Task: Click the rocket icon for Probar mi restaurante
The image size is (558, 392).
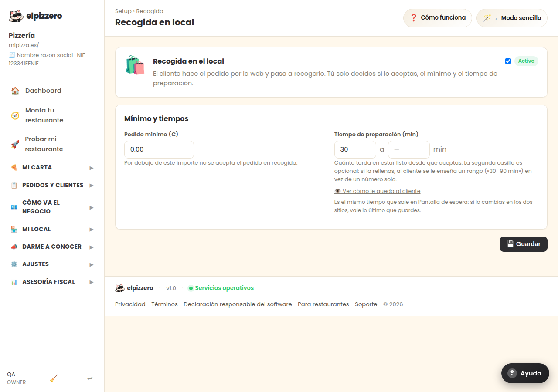Action: tap(15, 144)
